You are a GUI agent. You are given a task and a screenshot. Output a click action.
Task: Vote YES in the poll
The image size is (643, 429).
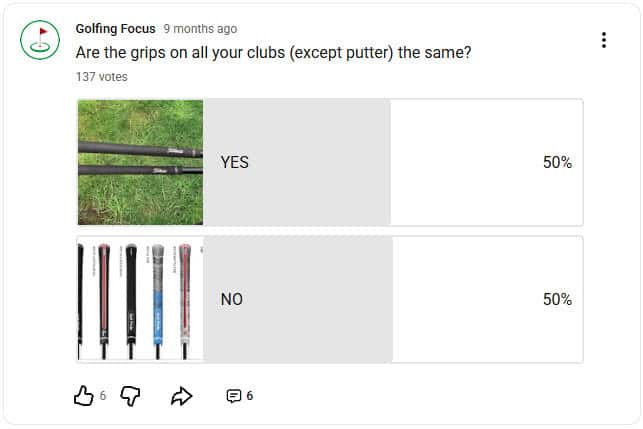[234, 162]
